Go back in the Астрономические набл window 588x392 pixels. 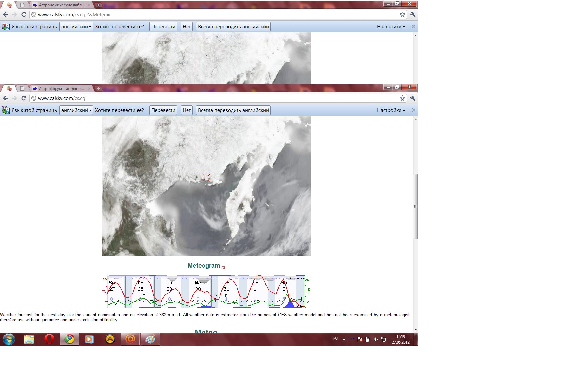click(x=6, y=15)
